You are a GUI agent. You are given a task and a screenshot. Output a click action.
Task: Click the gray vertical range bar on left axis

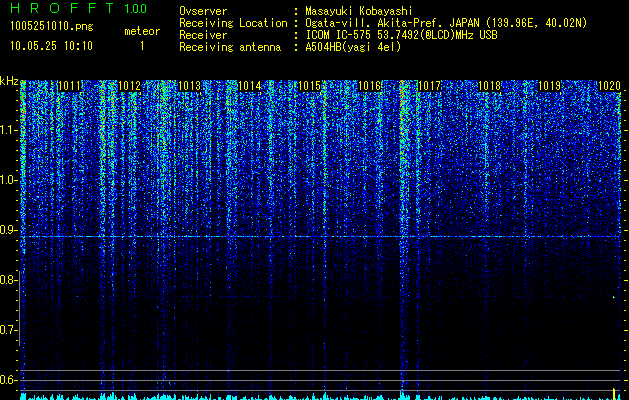[19, 308]
